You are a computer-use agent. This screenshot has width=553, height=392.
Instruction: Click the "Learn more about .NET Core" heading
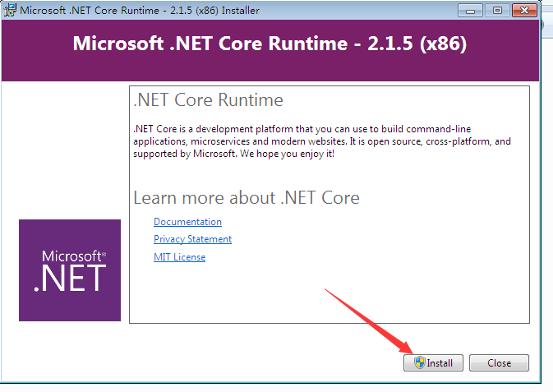246,198
